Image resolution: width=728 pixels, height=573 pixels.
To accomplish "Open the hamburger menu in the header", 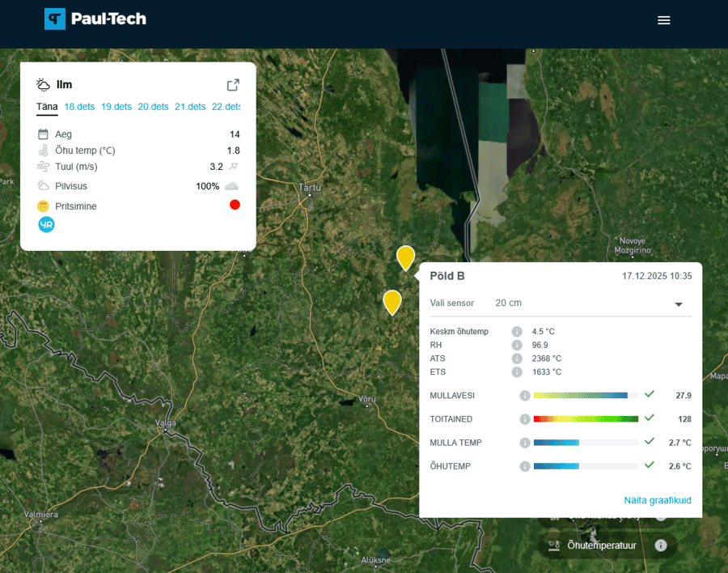I will [x=664, y=20].
